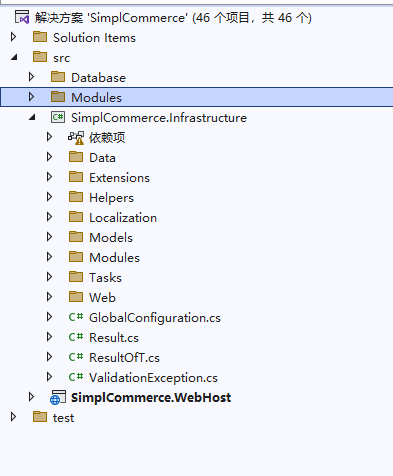Expand the test folder
This screenshot has width=393, height=476.
tap(13, 417)
